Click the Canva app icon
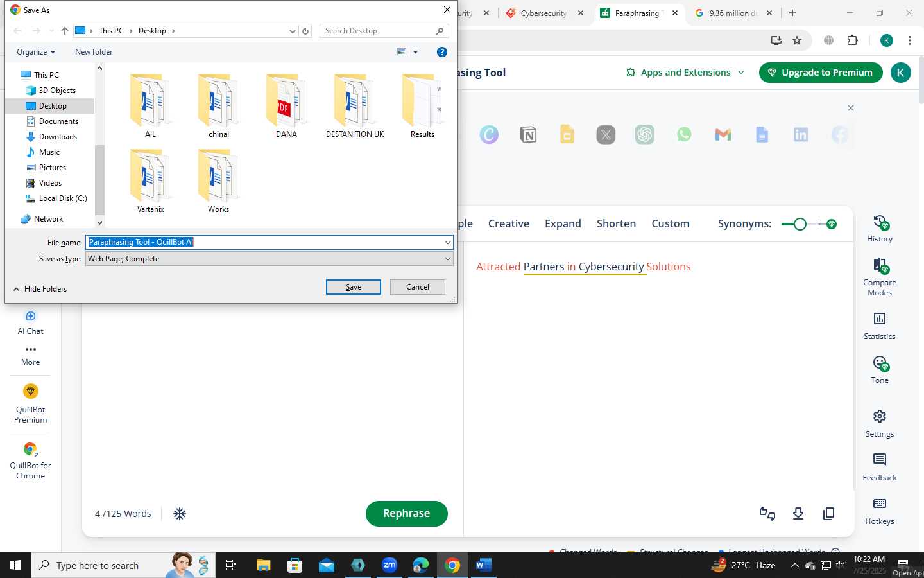 tap(489, 135)
